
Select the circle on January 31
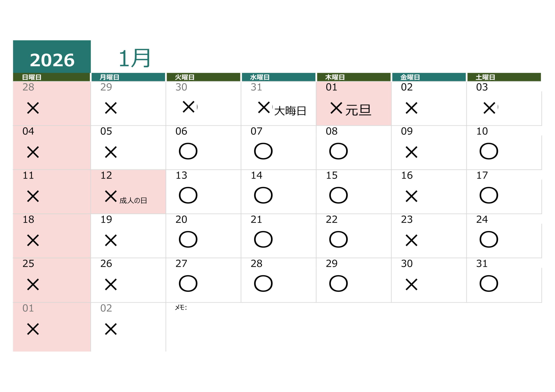coord(488,283)
